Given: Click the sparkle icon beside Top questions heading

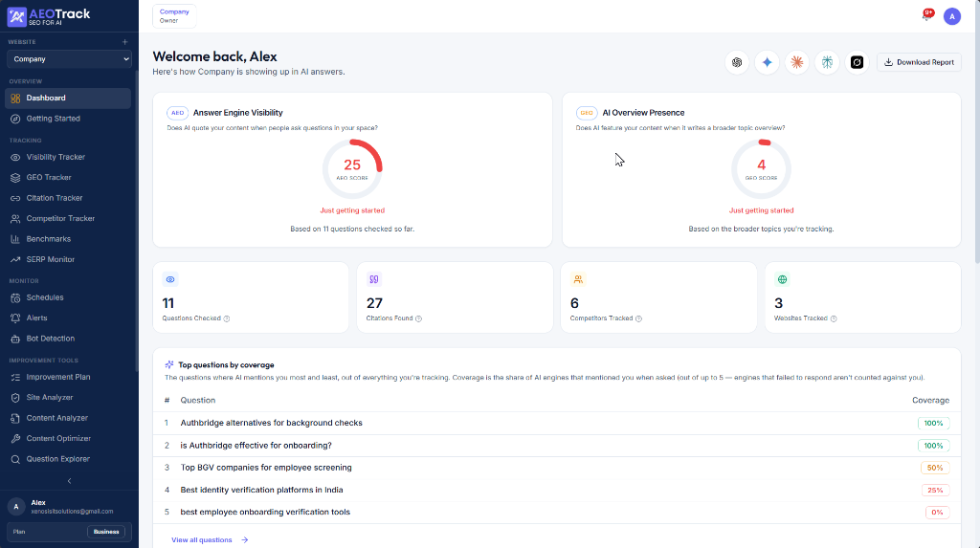Looking at the screenshot, I should tap(168, 365).
